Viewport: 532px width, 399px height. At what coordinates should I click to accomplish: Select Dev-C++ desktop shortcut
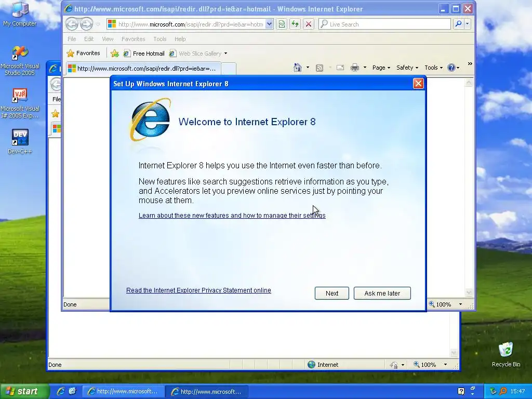[x=20, y=142]
